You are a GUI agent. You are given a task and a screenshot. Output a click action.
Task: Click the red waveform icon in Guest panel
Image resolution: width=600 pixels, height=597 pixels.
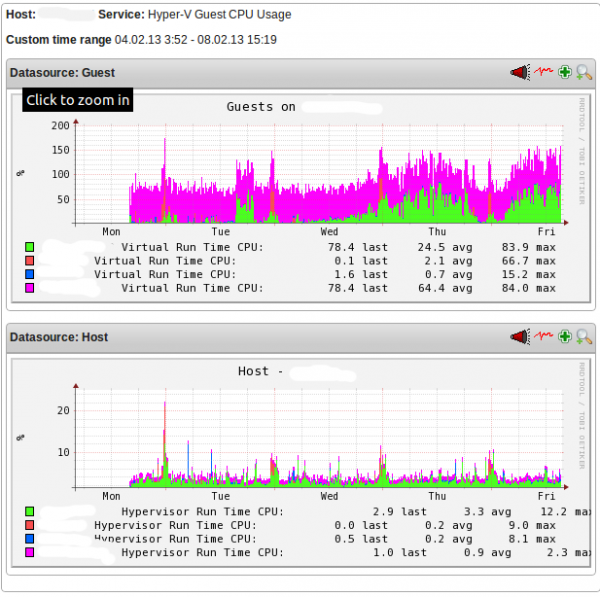tap(543, 72)
